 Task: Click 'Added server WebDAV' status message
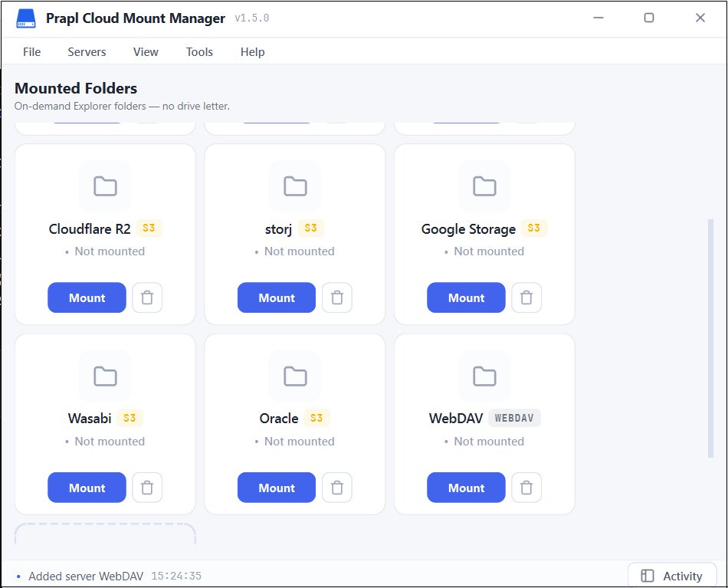click(x=86, y=577)
